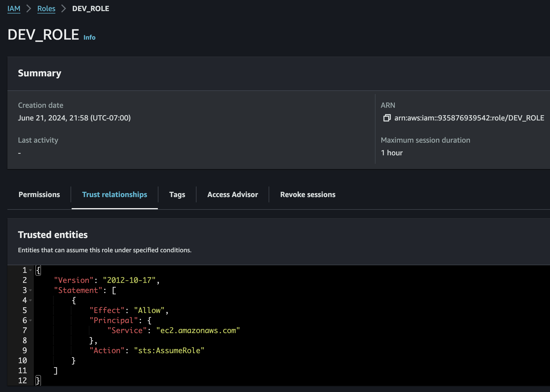The width and height of the screenshot is (550, 392).
Task: Click the Info link beside DEV_ROLE
Action: click(x=89, y=38)
